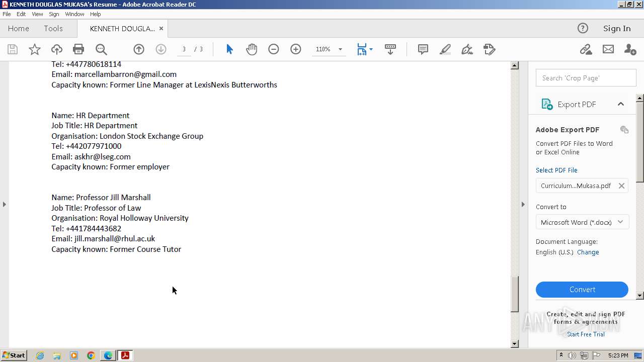644x362 pixels.
Task: Upload file to cloud icon
Action: (x=57, y=49)
